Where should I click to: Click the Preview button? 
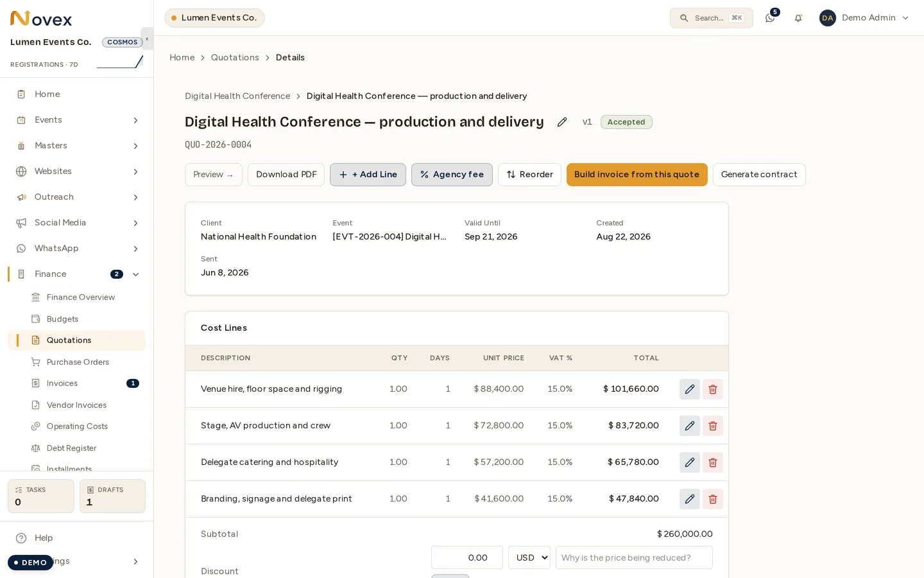[x=214, y=175]
